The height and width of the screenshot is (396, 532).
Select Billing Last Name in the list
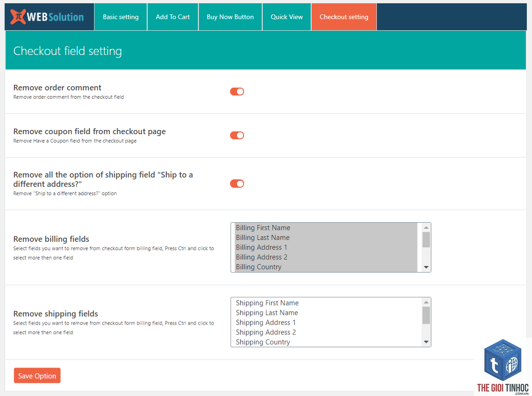click(326, 238)
